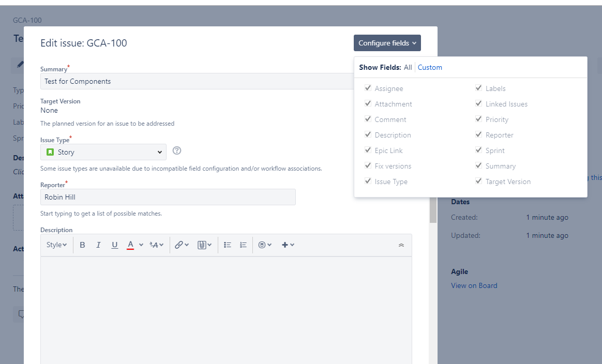Toggle the Epic Link checkbox

[x=368, y=150]
